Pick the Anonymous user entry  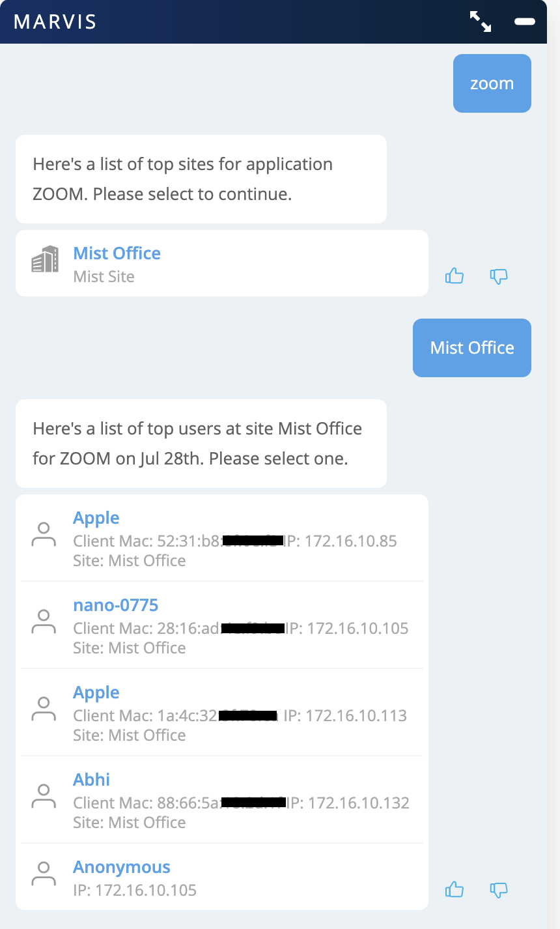pos(122,867)
